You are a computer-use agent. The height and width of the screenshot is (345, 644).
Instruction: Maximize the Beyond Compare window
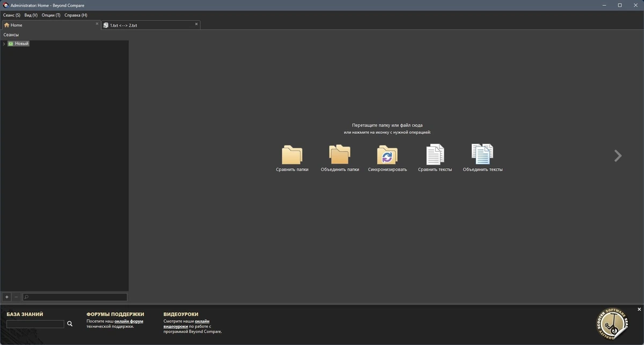(620, 5)
